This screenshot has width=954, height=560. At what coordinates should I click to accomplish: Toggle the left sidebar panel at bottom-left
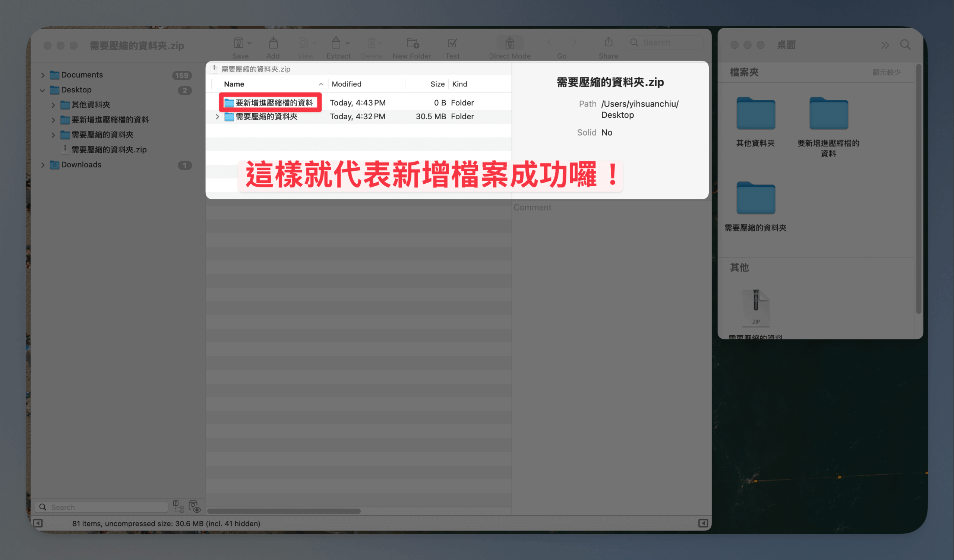(x=38, y=523)
